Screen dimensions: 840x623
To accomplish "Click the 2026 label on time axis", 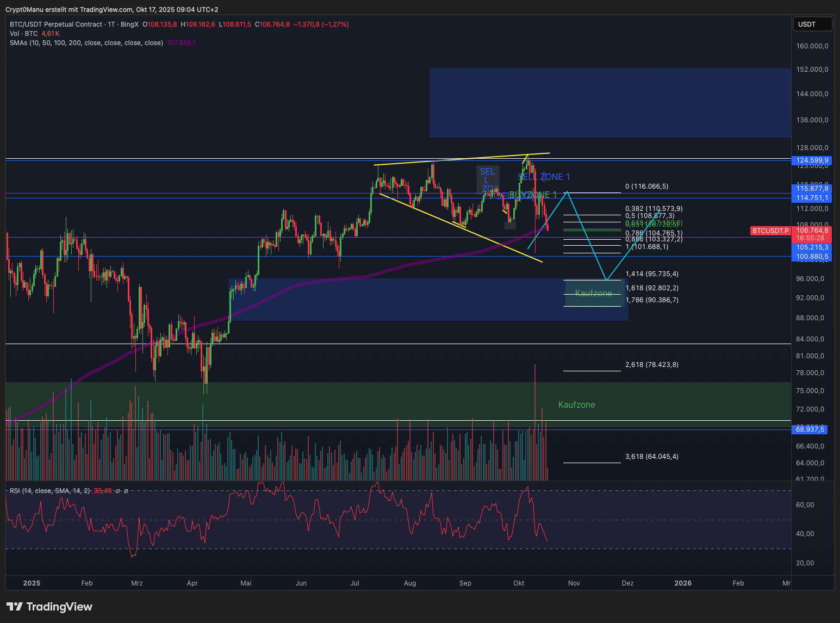I will pyautogui.click(x=683, y=583).
